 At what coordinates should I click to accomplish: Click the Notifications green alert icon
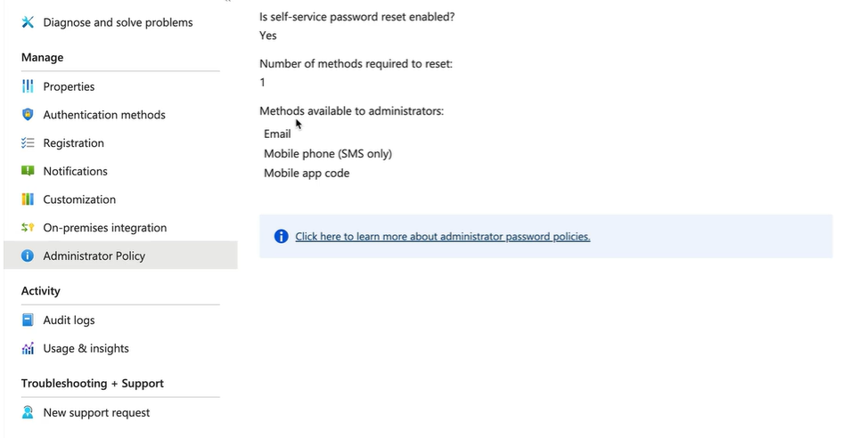pos(28,171)
